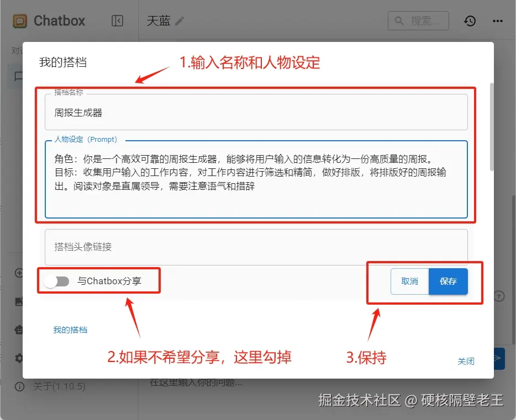The image size is (516, 420).
Task: Click the 天蓝 conversation title
Action: (x=159, y=21)
